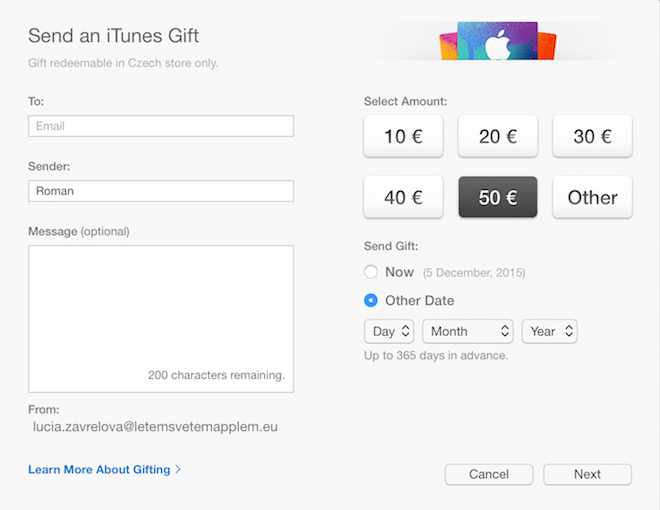Screen dimensions: 660x510
Task: Select the Now radio button
Action: point(371,272)
